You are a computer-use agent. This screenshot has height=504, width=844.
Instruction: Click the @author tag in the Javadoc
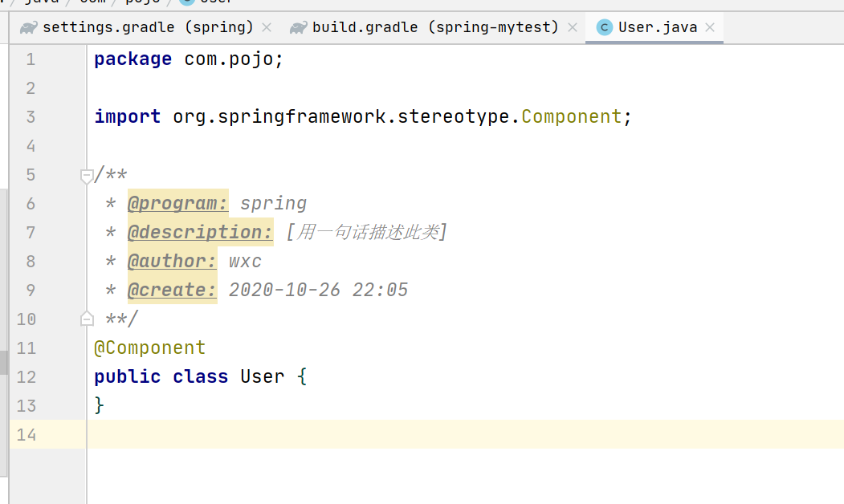(x=171, y=260)
